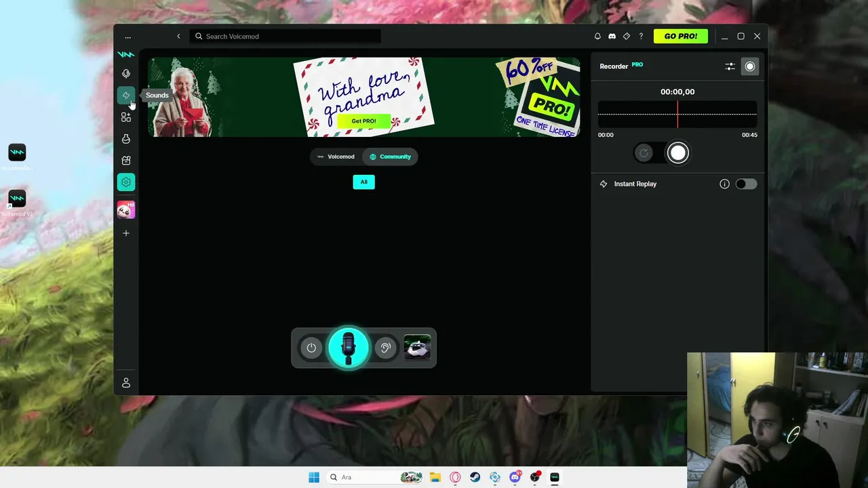Image resolution: width=868 pixels, height=488 pixels.
Task: Open the Voicemod V3 desktop shortcut
Action: tap(17, 203)
